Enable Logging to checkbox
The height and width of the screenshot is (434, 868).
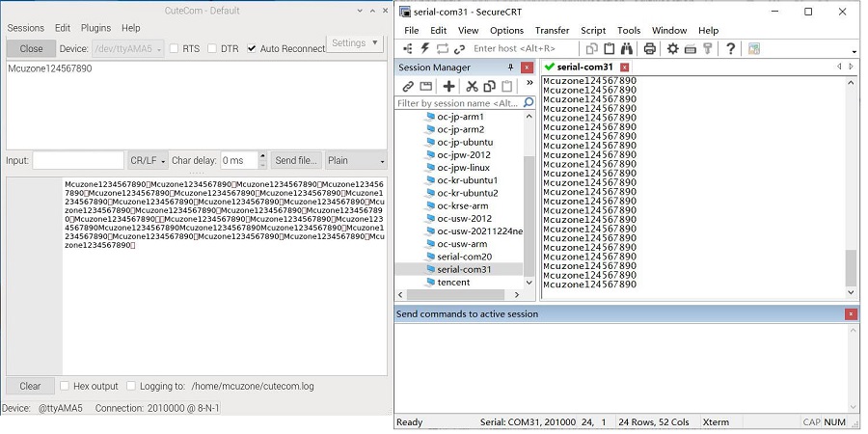point(131,386)
